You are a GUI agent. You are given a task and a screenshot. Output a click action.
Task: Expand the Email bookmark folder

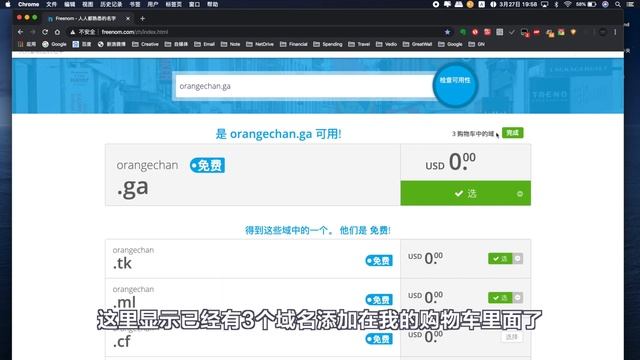pos(204,44)
